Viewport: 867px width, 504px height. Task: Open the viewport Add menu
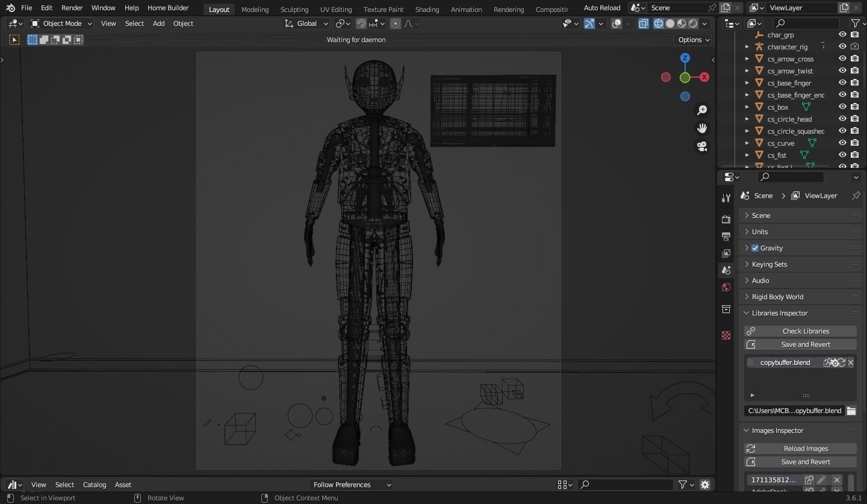tap(158, 23)
